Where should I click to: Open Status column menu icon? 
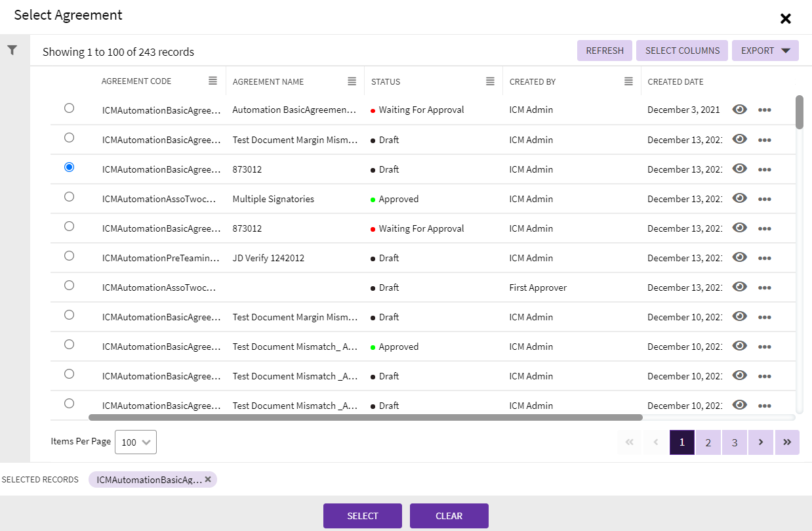pyautogui.click(x=490, y=81)
